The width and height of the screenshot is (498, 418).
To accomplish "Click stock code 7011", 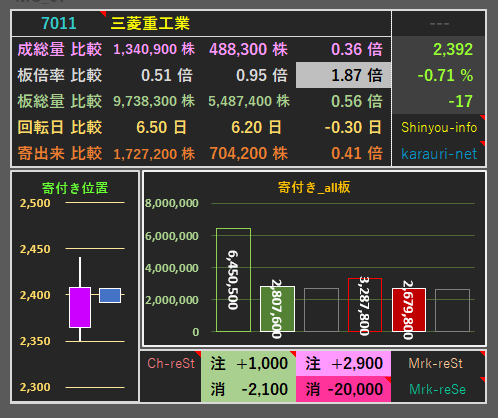I will (59, 23).
